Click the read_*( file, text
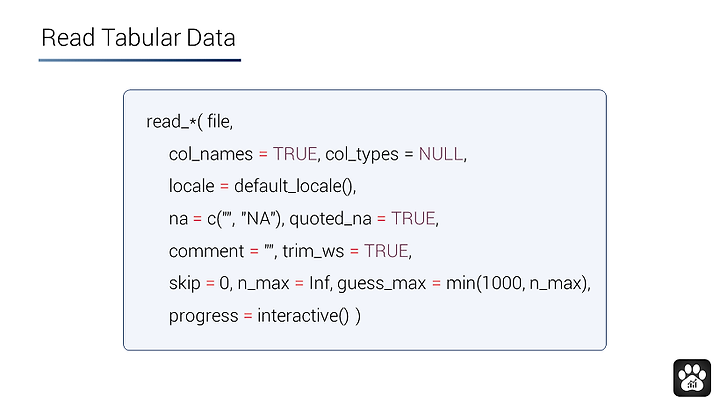 click(190, 122)
